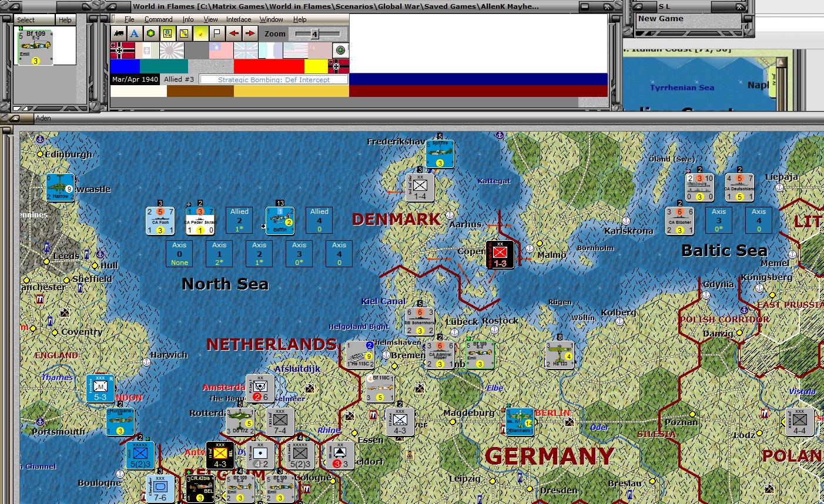Viewport: 824px width, 504px height.
Task: Click the red left arrow toolbar button
Action: (x=234, y=33)
